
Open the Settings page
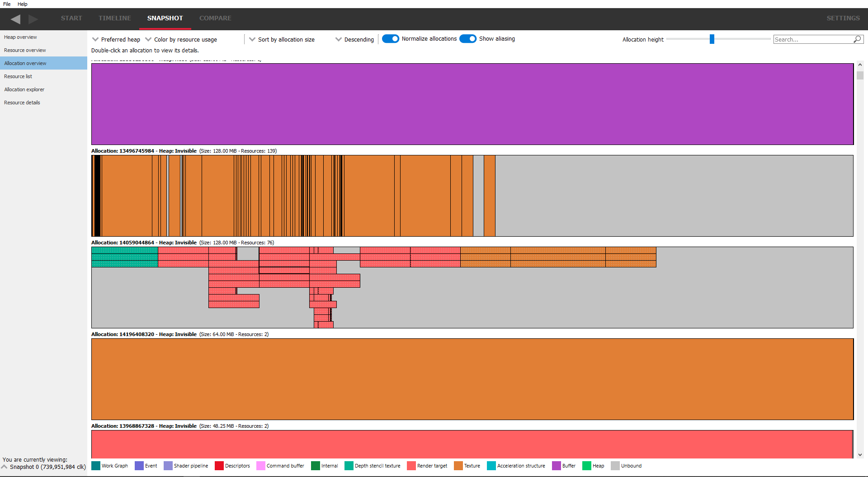point(843,18)
